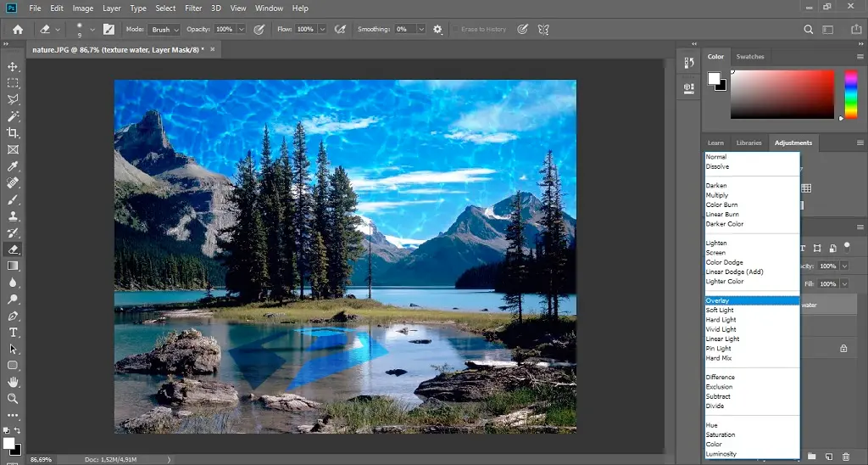
Task: Select the Rectangle shape tool
Action: coord(13,366)
